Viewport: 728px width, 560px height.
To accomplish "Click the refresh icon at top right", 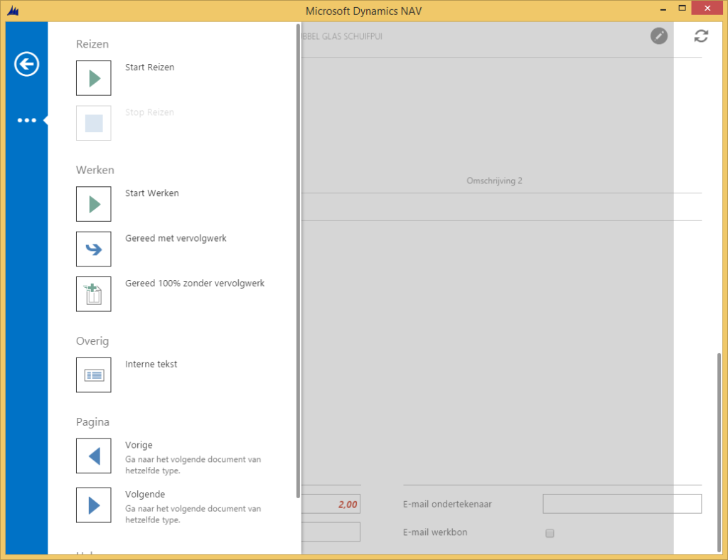I will point(701,36).
